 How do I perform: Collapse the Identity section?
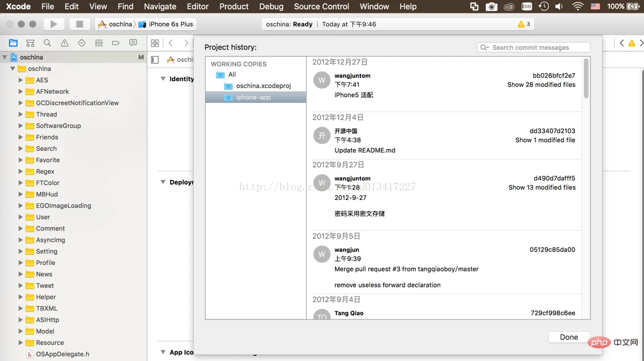pos(163,79)
